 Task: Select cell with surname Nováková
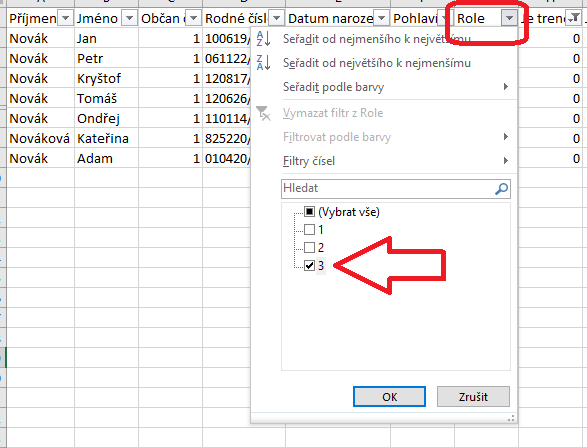pyautogui.click(x=40, y=138)
